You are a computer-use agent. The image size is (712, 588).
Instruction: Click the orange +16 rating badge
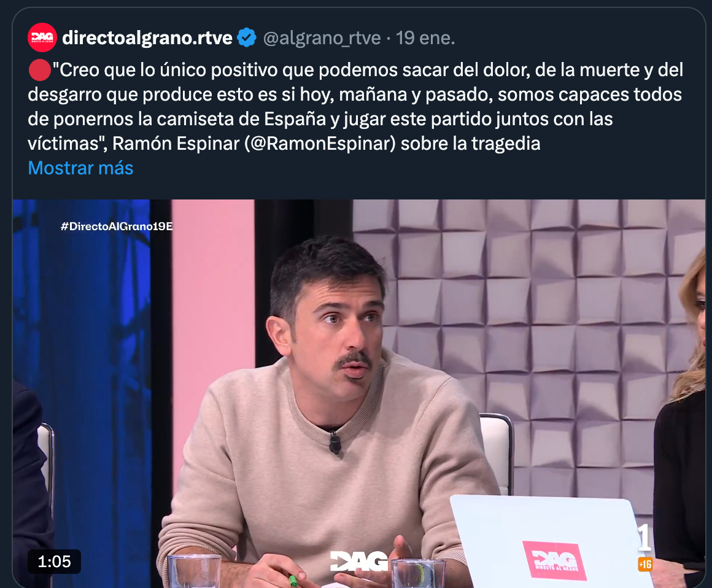(645, 565)
